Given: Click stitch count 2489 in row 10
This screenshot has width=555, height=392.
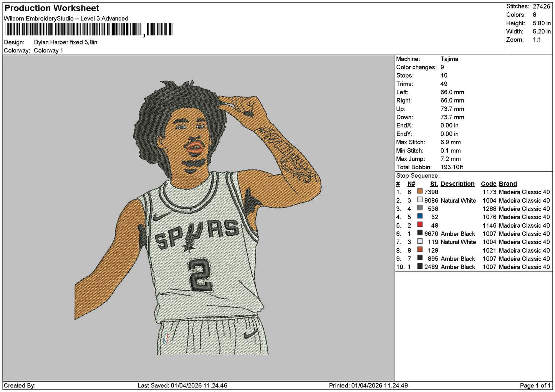Looking at the screenshot, I should point(431,267).
